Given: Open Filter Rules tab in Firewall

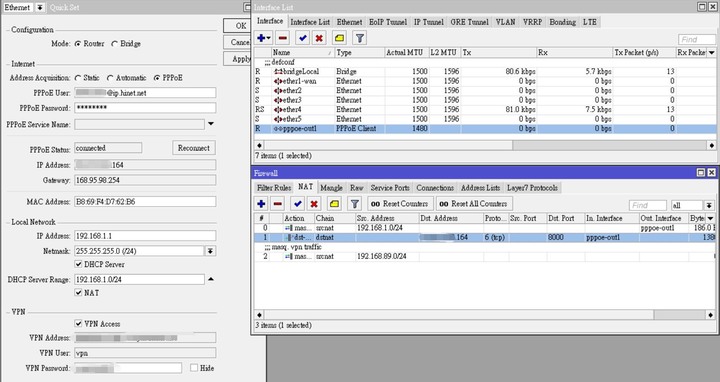Looking at the screenshot, I should 274,188.
